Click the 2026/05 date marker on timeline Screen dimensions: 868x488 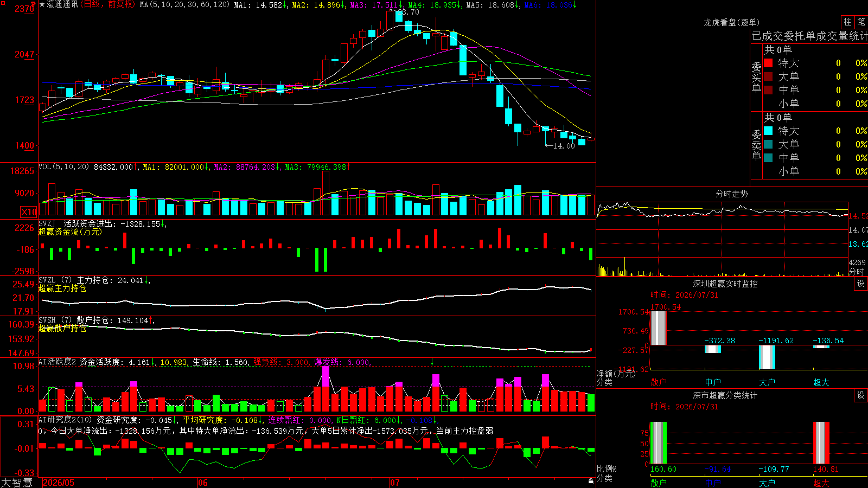pos(59,483)
